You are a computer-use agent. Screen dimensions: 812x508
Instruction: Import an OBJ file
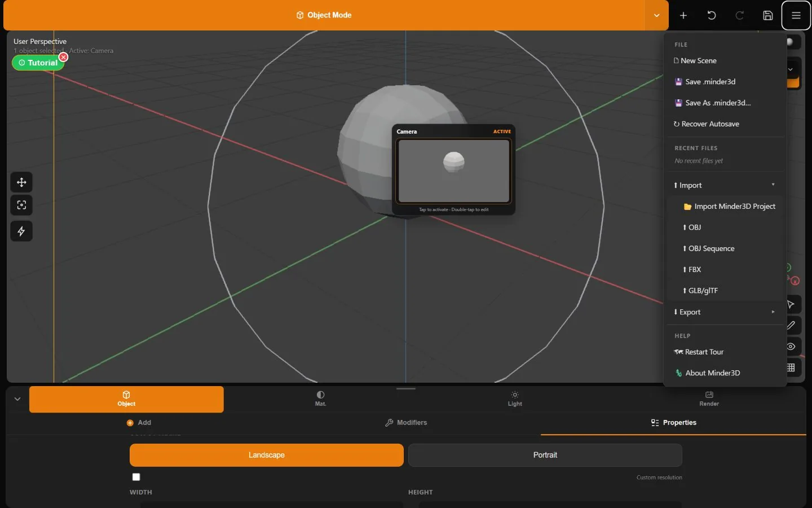pos(729,227)
